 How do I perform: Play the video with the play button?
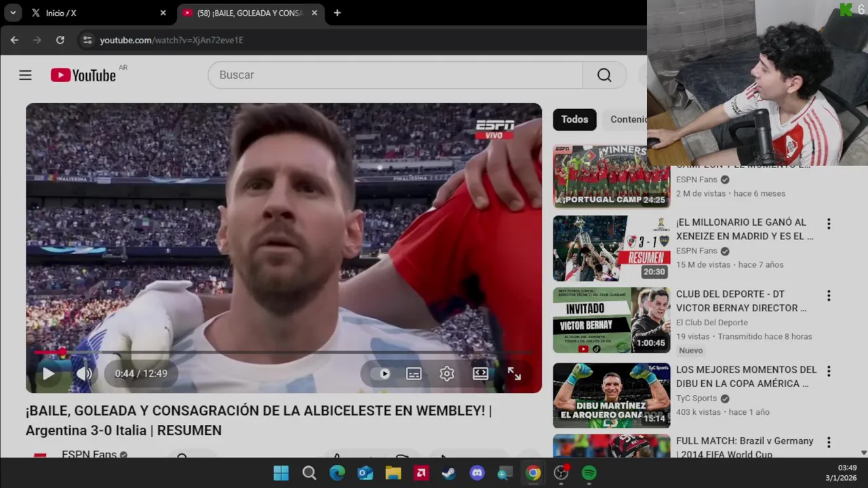[x=48, y=373]
